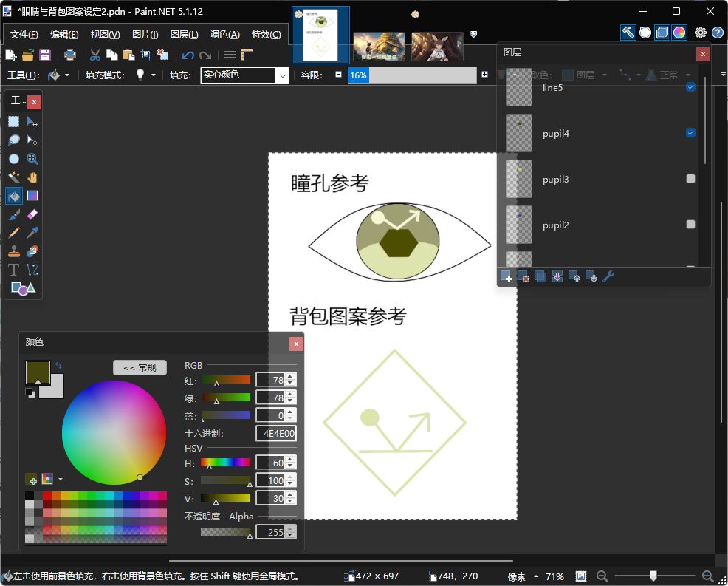This screenshot has height=586, width=728.
Task: Select the Zoom tool
Action: pos(32,159)
